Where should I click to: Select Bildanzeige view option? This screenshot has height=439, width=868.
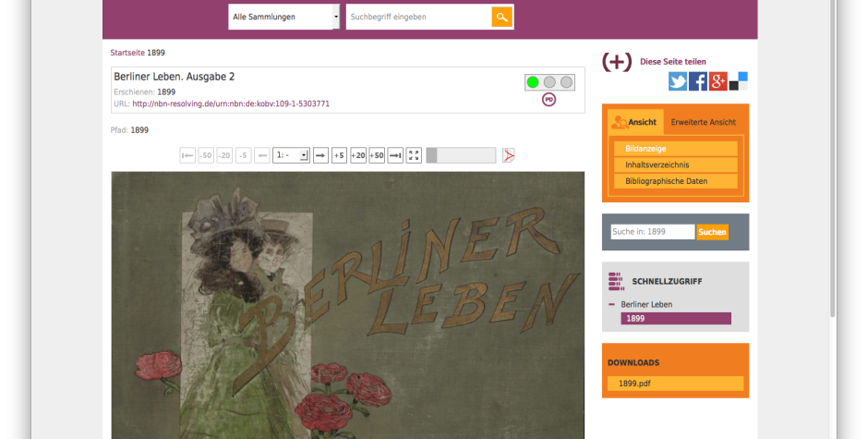pyautogui.click(x=675, y=149)
